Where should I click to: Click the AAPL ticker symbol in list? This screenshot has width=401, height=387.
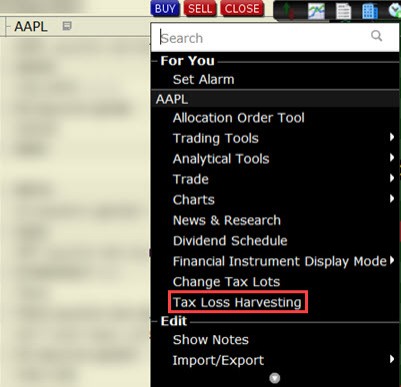(x=31, y=27)
